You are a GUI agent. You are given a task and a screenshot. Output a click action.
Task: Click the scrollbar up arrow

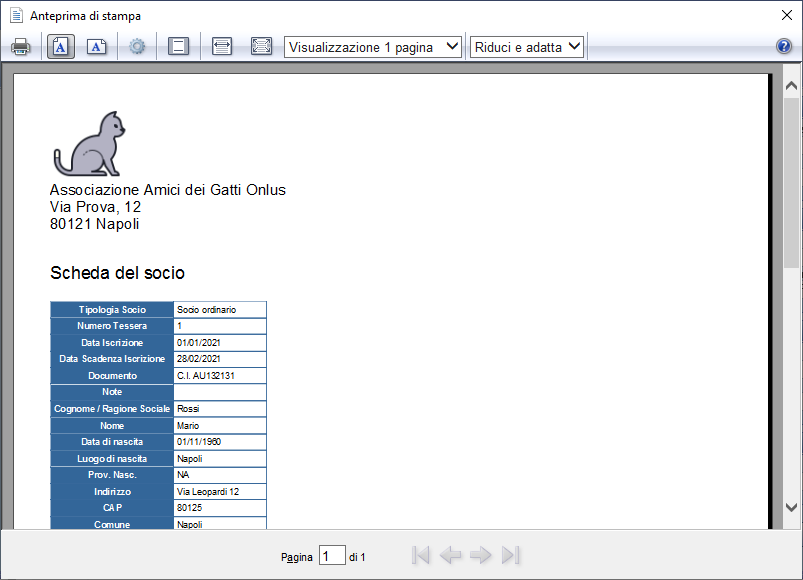point(791,85)
